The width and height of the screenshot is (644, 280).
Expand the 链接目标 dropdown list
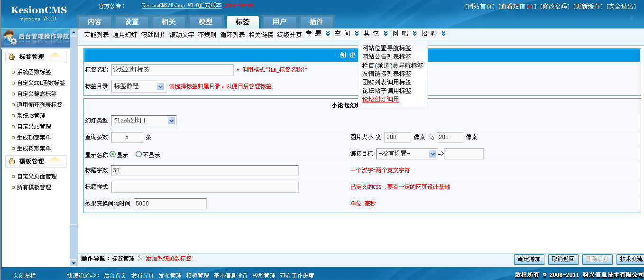pos(432,154)
